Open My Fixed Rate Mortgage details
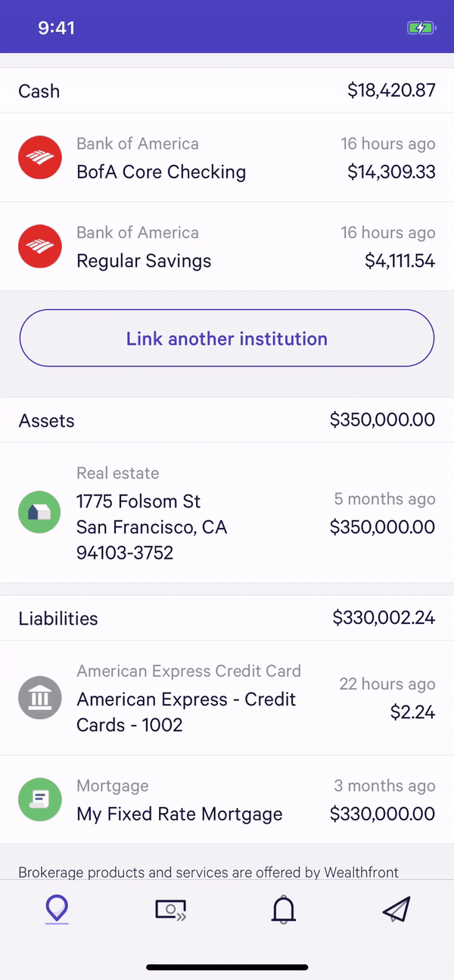Viewport: 454px width, 980px height. [x=227, y=799]
